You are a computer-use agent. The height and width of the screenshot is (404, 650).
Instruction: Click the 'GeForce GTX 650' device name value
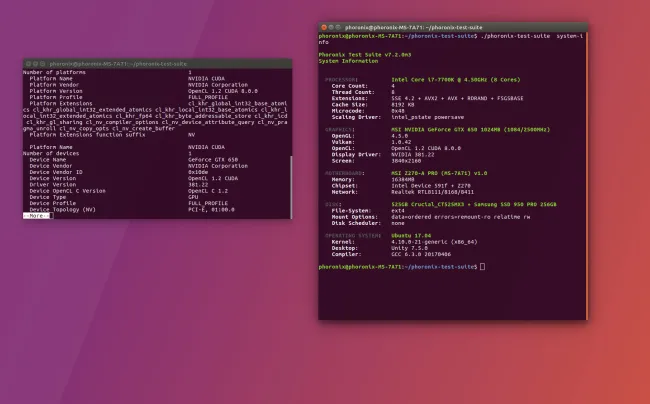pos(213,160)
